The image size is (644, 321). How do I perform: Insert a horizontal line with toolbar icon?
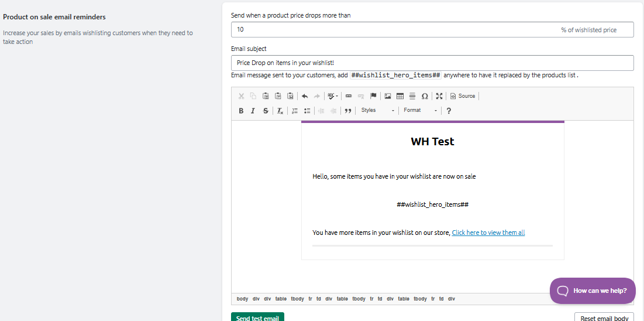tap(412, 96)
